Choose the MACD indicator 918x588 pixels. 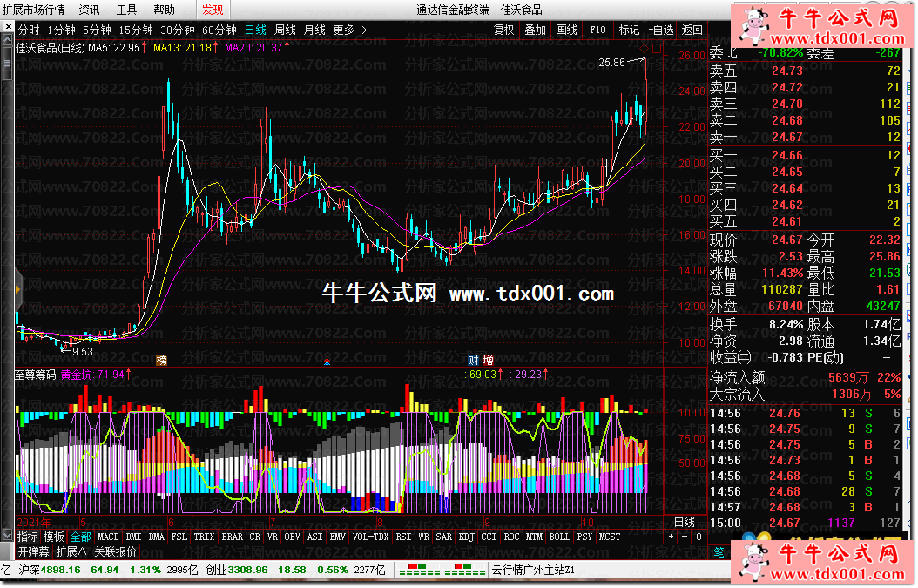pos(108,537)
